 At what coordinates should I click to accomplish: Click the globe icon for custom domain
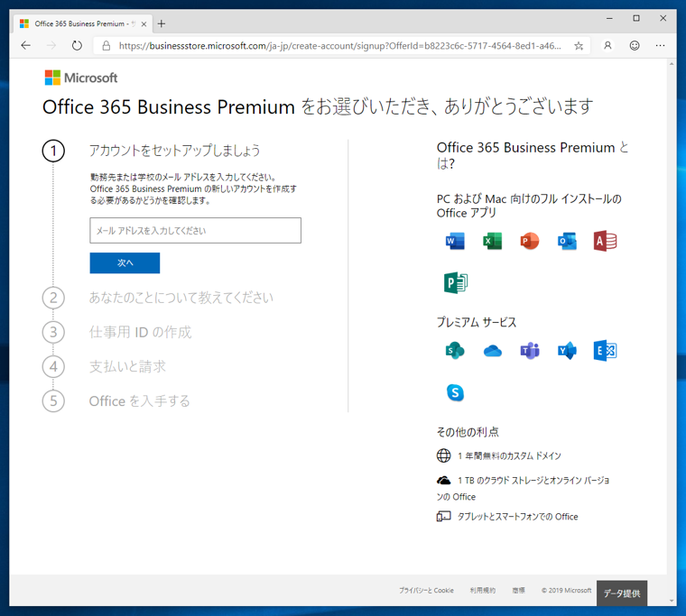point(443,455)
